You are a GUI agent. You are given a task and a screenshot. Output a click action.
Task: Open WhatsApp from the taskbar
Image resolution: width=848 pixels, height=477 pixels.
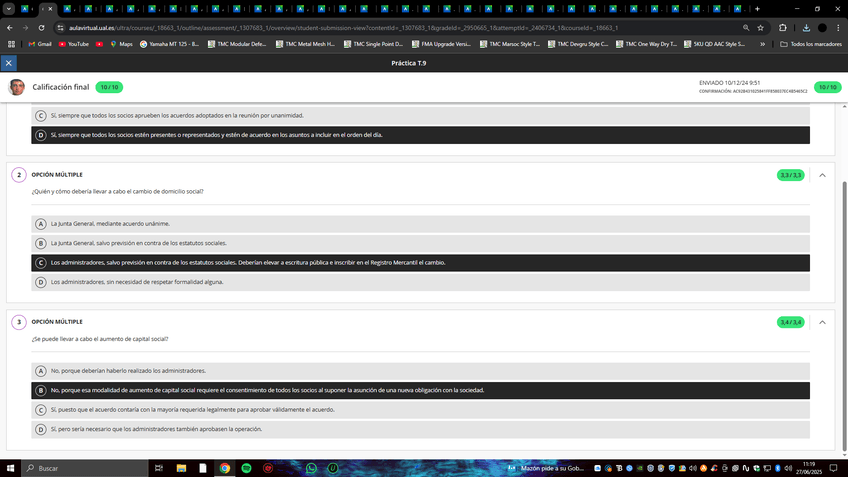(x=311, y=467)
